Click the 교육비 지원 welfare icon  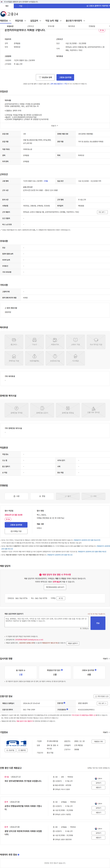(76, 342)
